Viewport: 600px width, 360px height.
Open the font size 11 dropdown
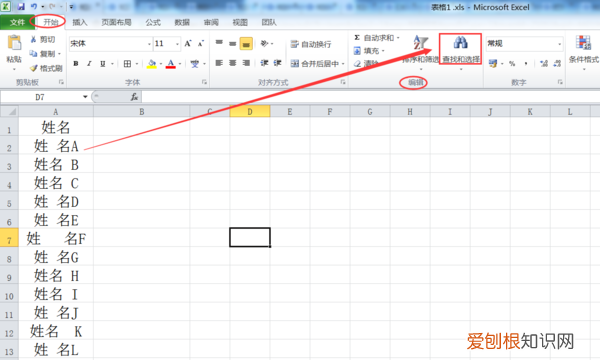pyautogui.click(x=177, y=44)
